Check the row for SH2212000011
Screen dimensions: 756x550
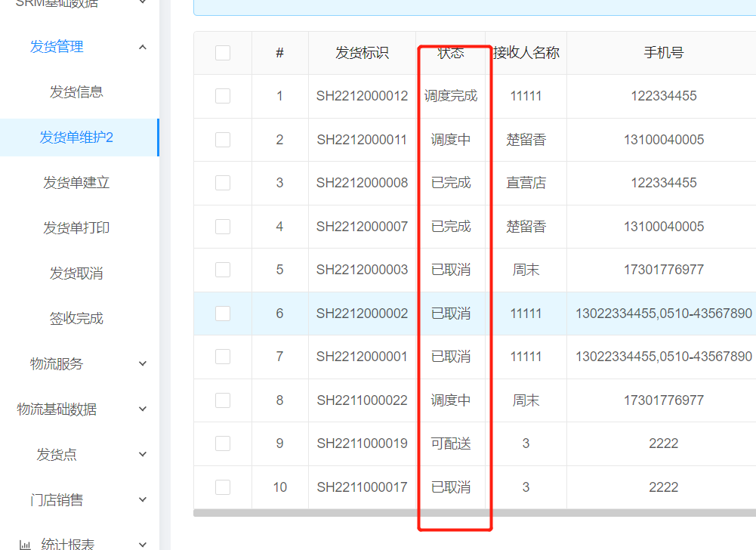223,140
